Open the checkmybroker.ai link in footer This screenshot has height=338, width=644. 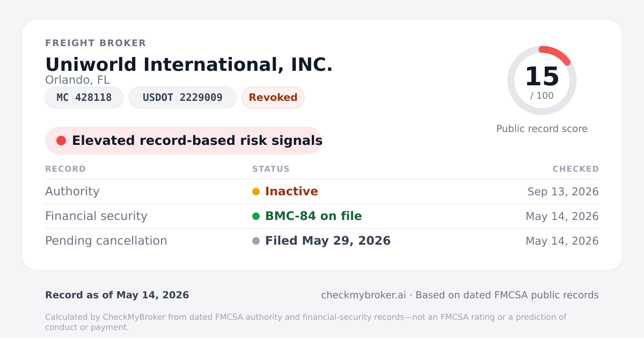pos(363,295)
